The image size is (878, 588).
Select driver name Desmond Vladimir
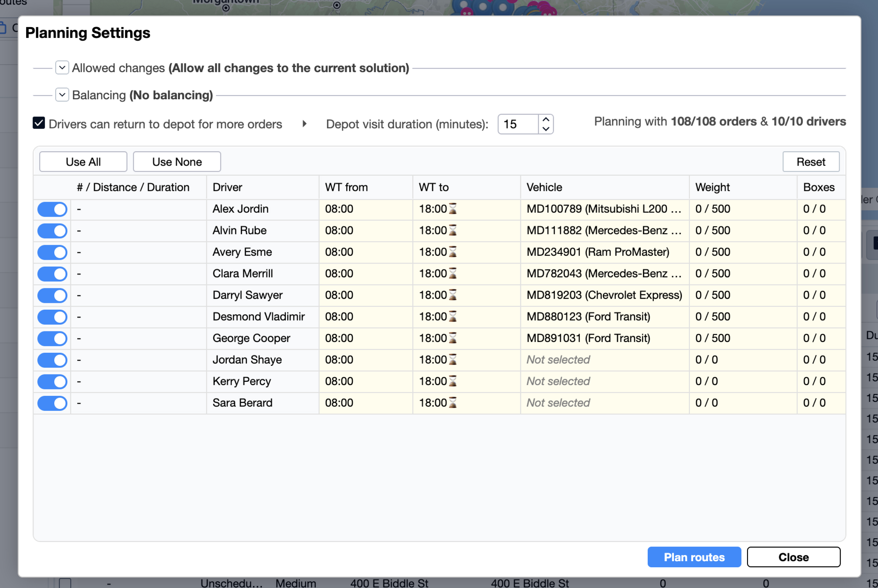tap(258, 316)
